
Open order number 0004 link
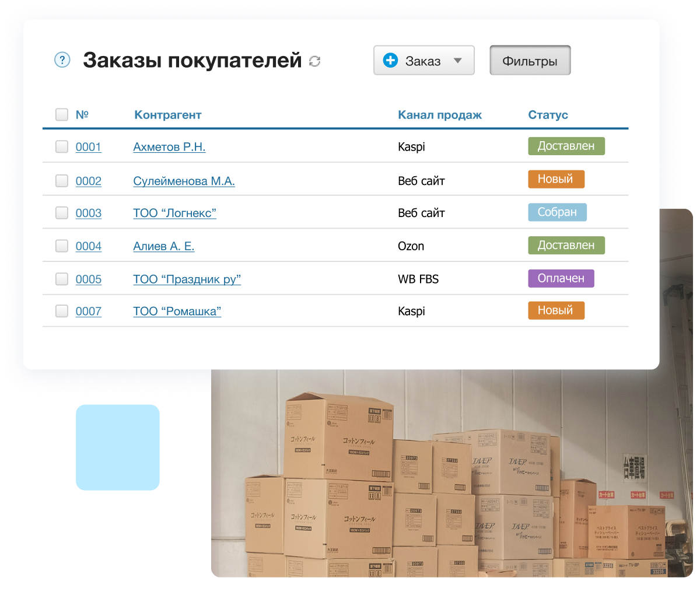(89, 247)
